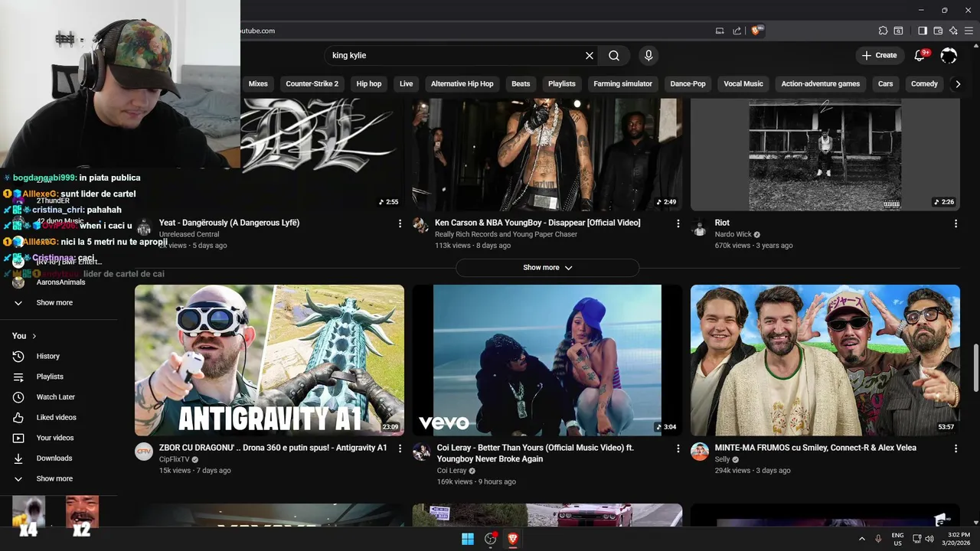Open the taskbar volume icon
The height and width of the screenshot is (551, 980).
tap(929, 539)
